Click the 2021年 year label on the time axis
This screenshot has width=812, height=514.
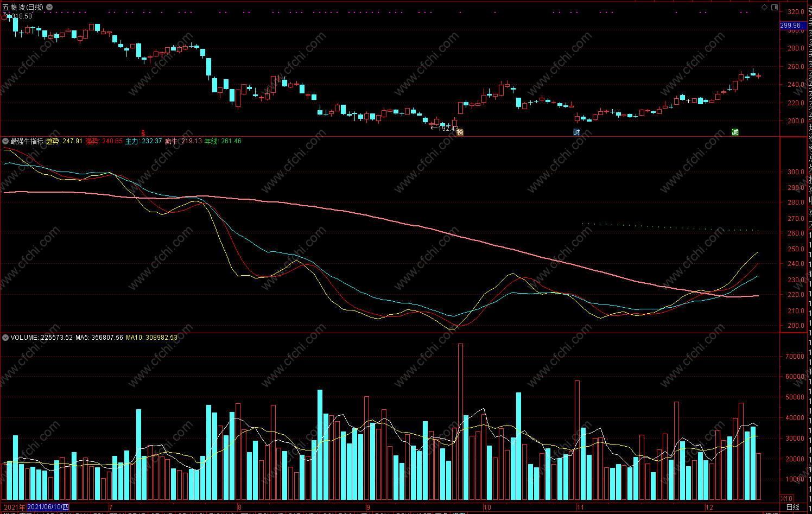[x=14, y=507]
